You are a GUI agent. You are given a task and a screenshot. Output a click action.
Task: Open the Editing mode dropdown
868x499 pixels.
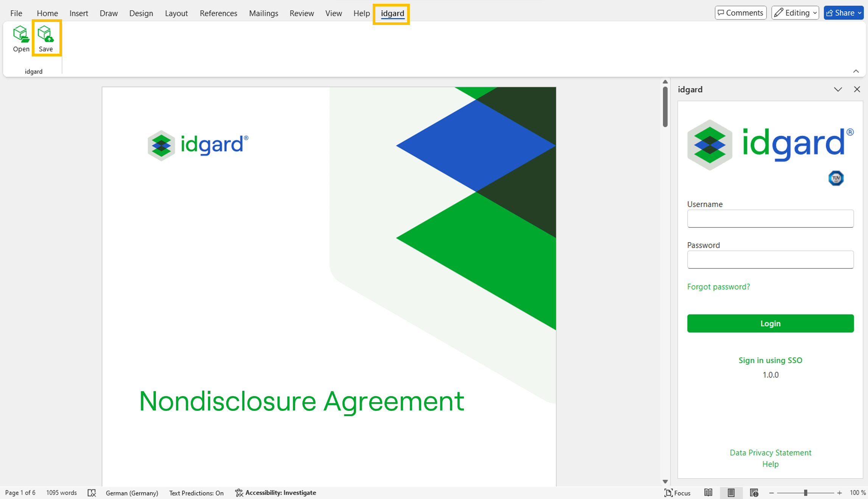(x=795, y=12)
